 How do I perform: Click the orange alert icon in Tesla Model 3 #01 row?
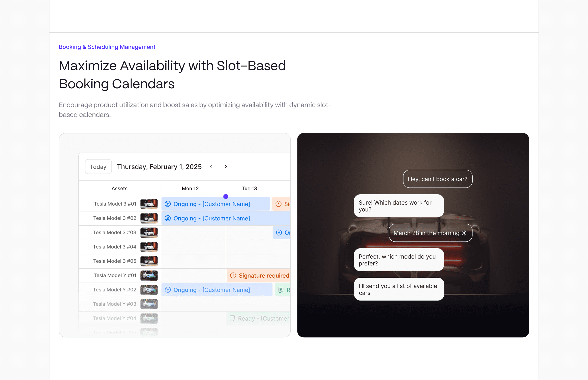coord(279,204)
